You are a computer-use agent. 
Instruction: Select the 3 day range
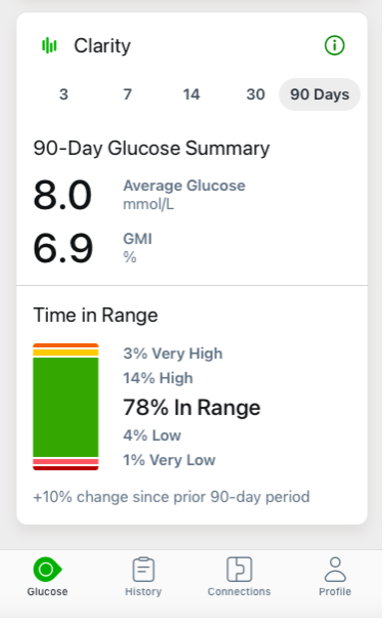click(x=64, y=95)
